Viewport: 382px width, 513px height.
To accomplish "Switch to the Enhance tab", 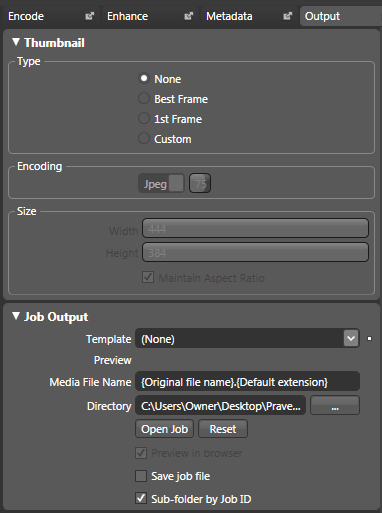I will click(x=150, y=16).
